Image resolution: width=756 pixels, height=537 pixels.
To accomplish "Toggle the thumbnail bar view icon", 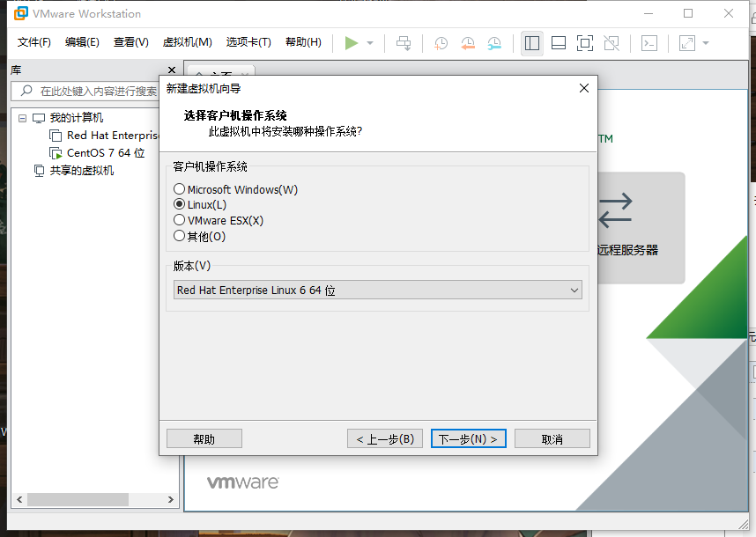I will tap(559, 43).
